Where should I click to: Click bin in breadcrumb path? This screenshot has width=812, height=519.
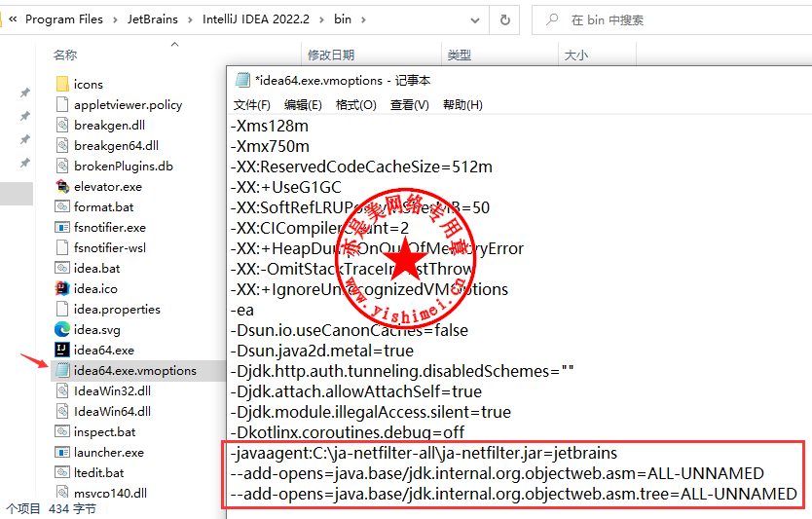[x=343, y=19]
